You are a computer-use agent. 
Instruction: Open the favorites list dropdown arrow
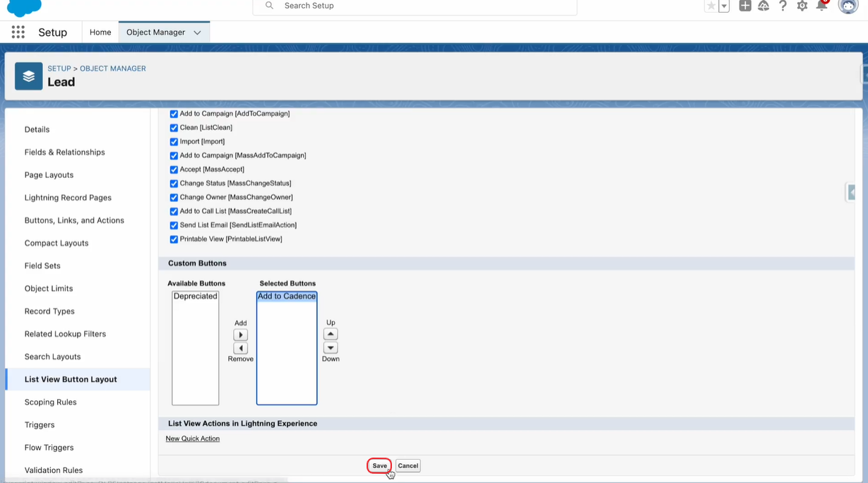(x=724, y=6)
